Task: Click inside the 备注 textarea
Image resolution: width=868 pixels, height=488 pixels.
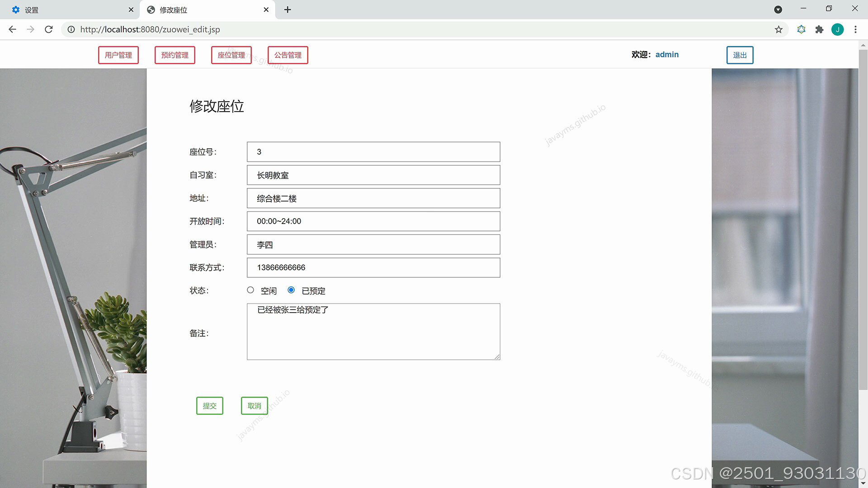Action: [x=373, y=332]
